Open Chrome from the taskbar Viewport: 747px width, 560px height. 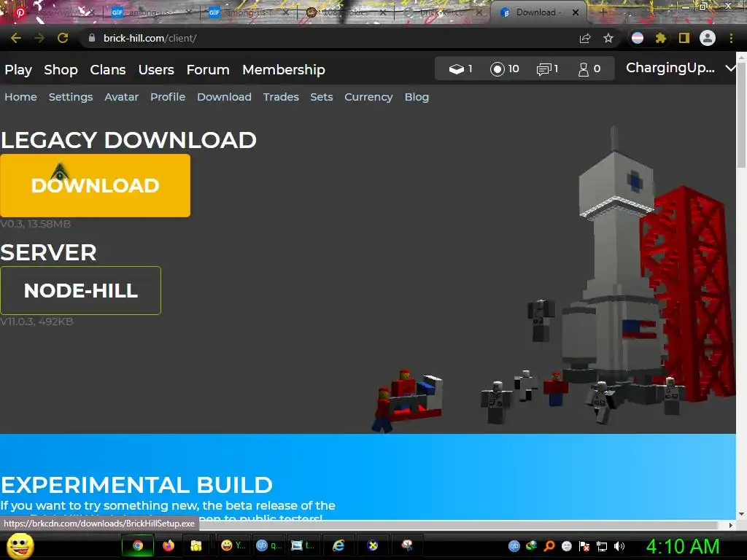[138, 545]
